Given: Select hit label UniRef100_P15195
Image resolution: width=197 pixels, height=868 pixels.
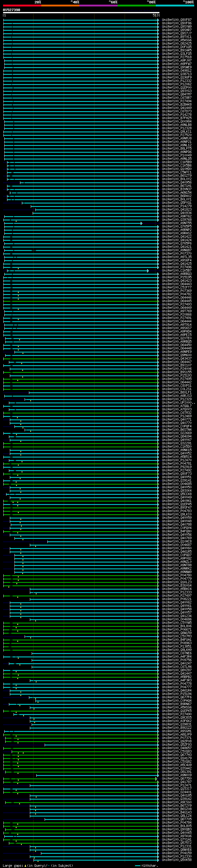Looking at the screenshot, I should (x=177, y=277).
